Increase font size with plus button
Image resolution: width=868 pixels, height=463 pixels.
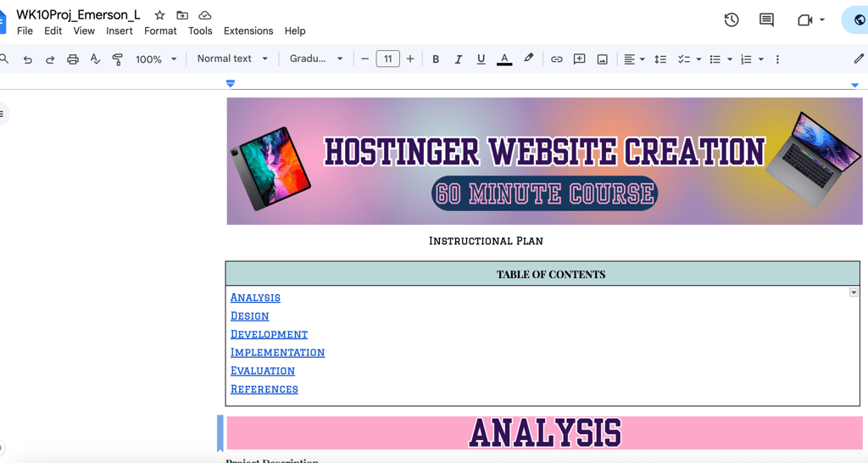click(410, 59)
